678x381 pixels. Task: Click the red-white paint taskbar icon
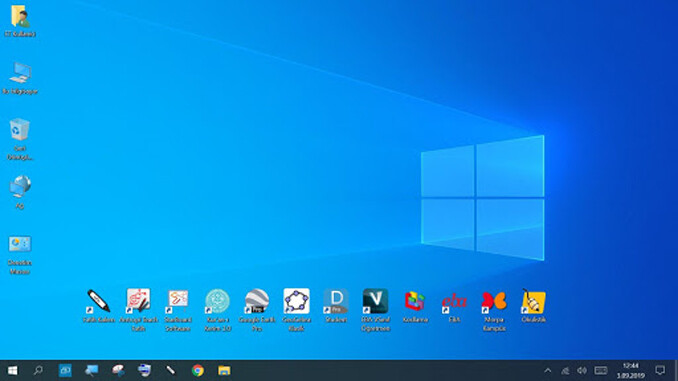point(118,371)
